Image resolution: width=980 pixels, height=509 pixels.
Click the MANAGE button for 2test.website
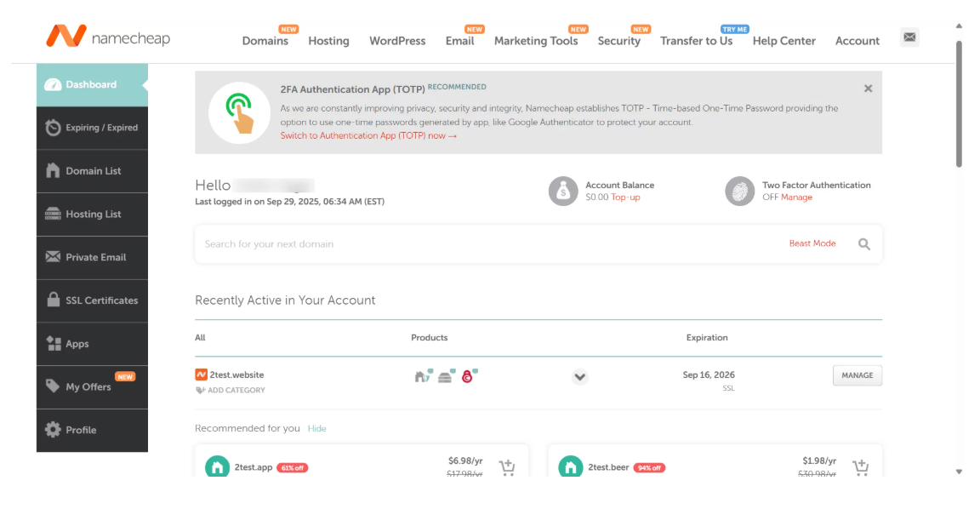[x=857, y=375]
